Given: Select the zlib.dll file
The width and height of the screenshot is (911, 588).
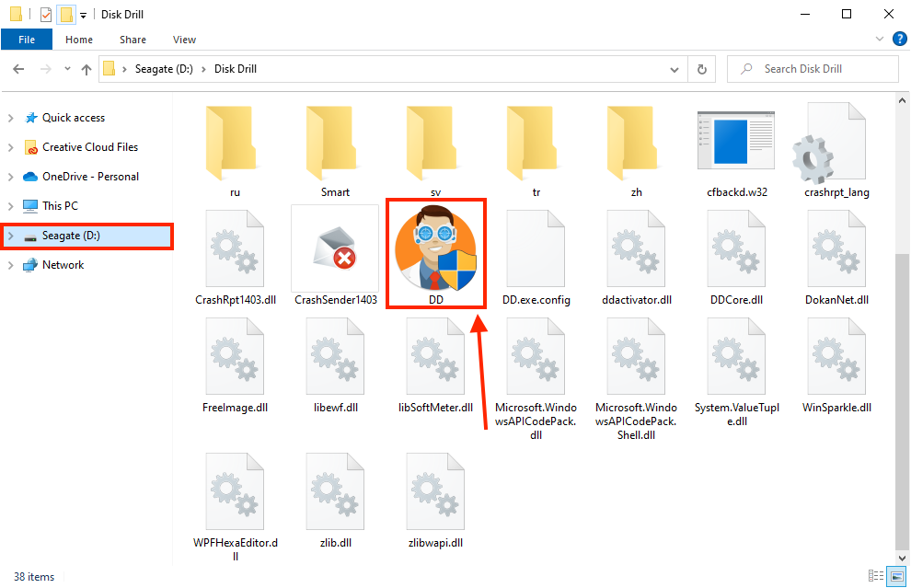Looking at the screenshot, I should coord(335,501).
